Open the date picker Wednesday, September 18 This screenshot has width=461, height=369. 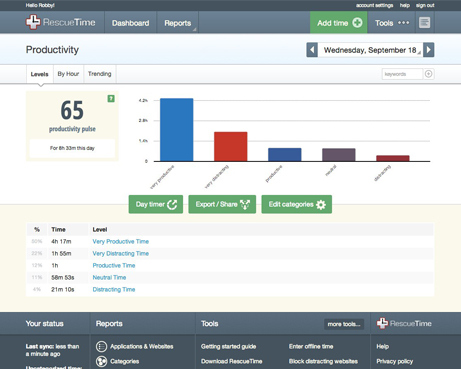coord(370,50)
